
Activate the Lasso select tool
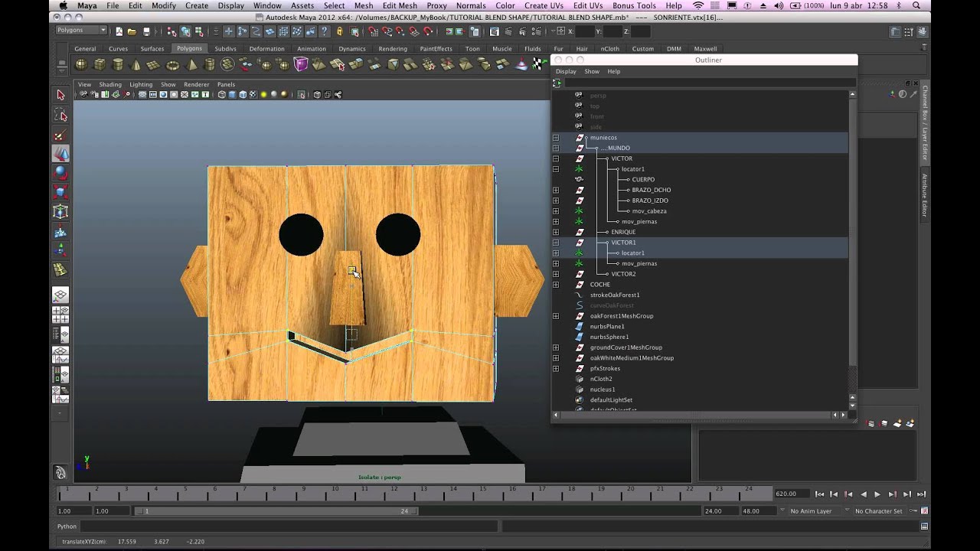(60, 116)
